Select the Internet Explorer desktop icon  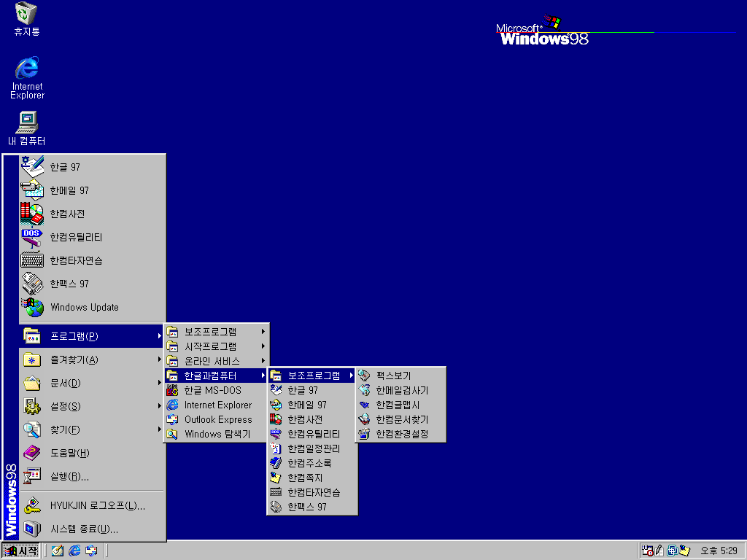(27, 77)
